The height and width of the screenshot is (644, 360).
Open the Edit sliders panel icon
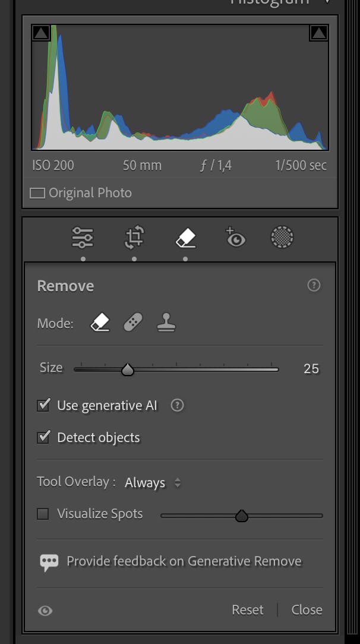83,238
